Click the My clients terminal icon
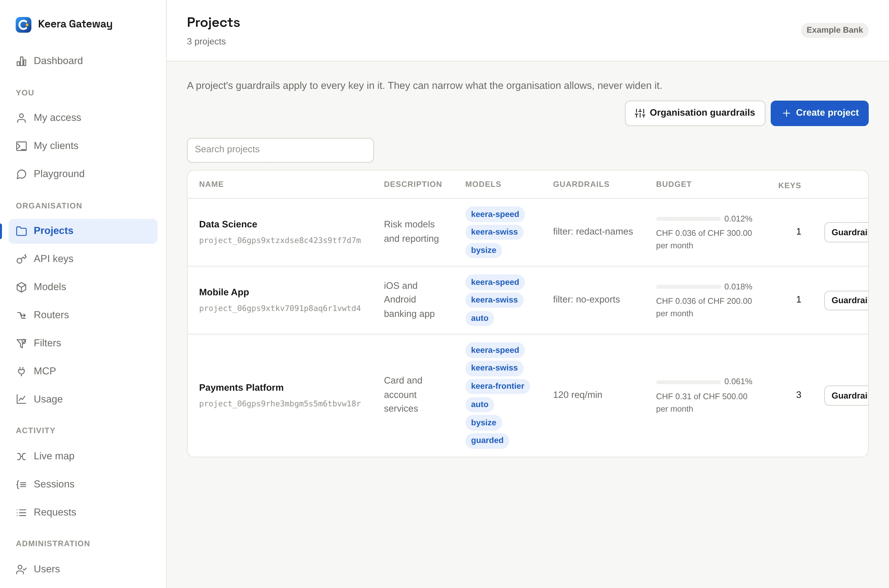The width and height of the screenshot is (889, 588). tap(21, 146)
